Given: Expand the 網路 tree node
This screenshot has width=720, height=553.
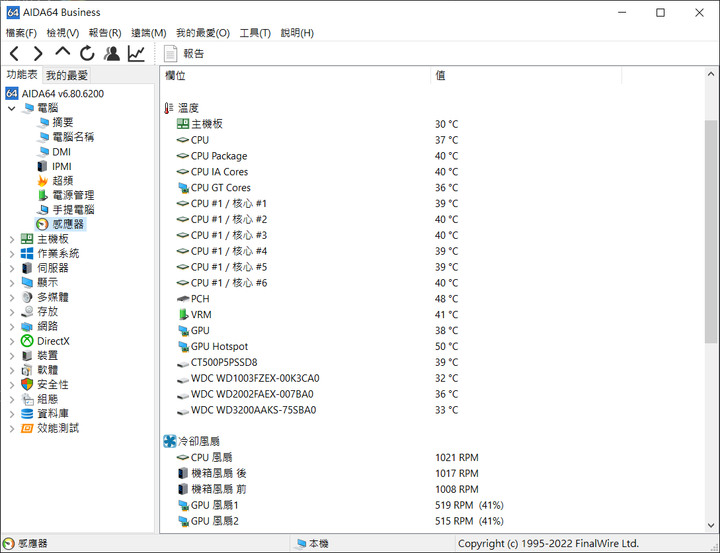Looking at the screenshot, I should (x=12, y=327).
